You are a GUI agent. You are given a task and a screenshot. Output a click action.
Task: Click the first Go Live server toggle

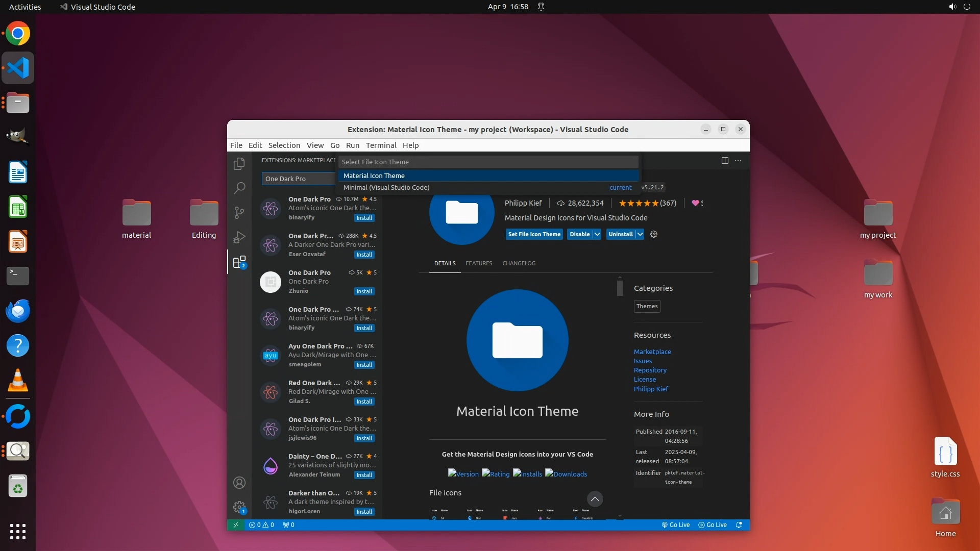click(676, 524)
